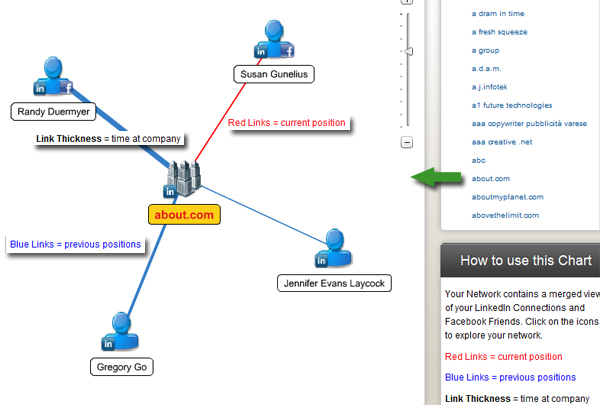600x405 pixels.
Task: Click sidebar 'Link Thickness = time at company' text
Action: click(x=517, y=398)
